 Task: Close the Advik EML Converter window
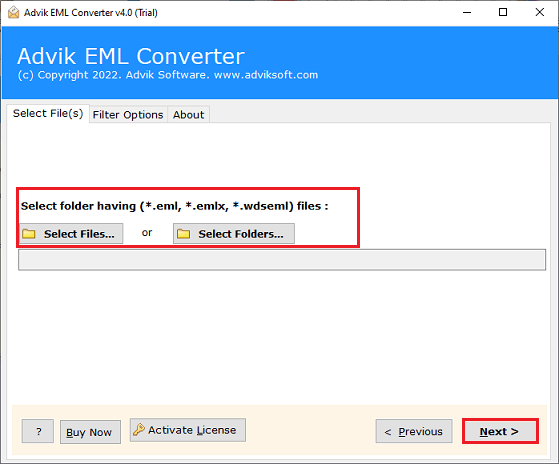pyautogui.click(x=540, y=12)
